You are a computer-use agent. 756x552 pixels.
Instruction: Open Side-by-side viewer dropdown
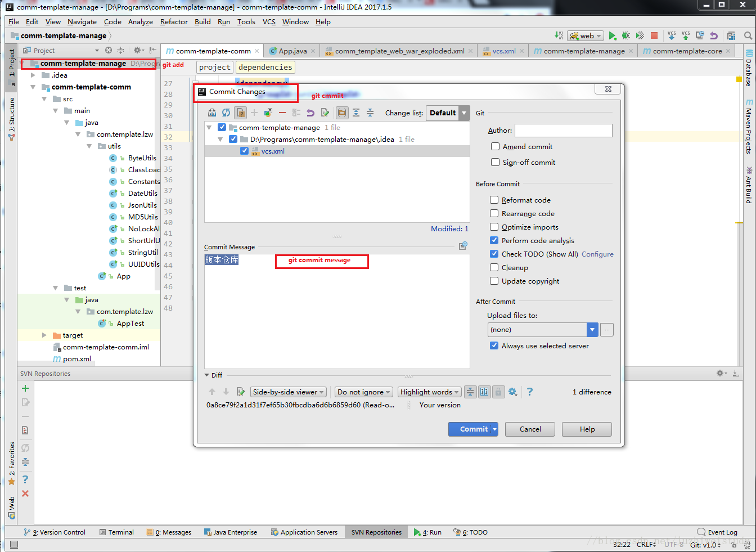point(289,392)
